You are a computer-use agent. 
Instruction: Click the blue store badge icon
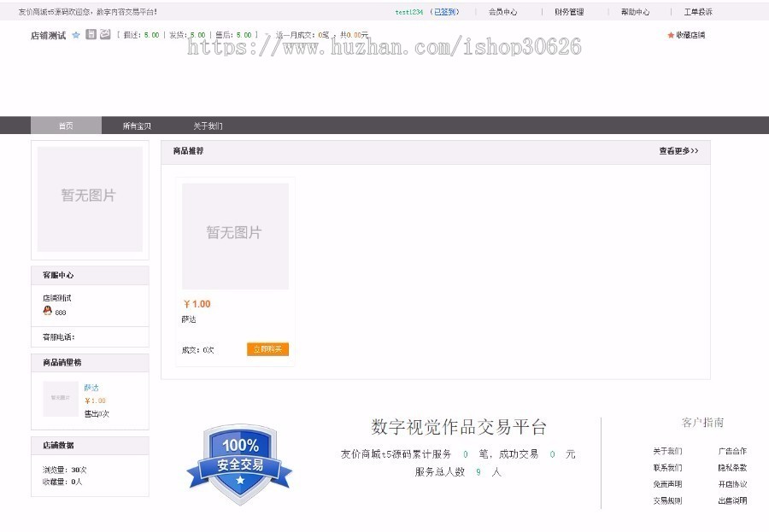click(x=91, y=35)
